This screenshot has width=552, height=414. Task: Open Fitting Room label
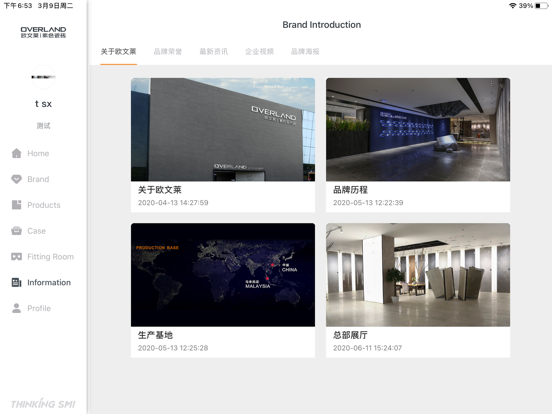click(x=51, y=257)
